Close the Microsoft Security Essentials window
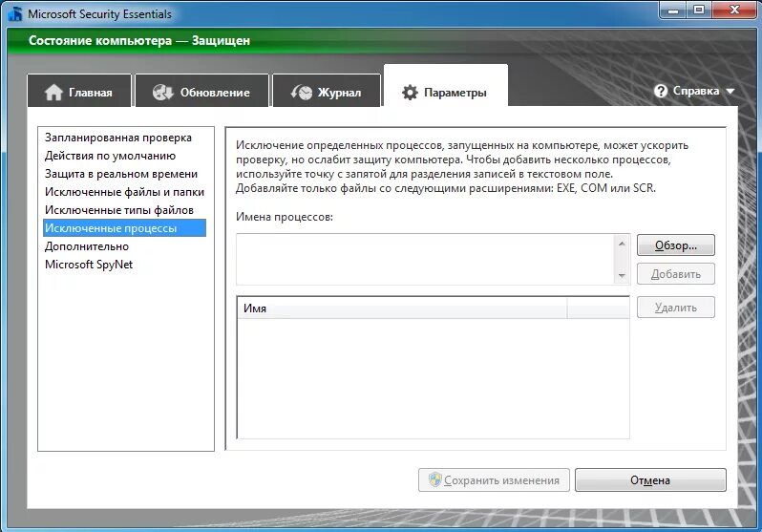 click(734, 10)
